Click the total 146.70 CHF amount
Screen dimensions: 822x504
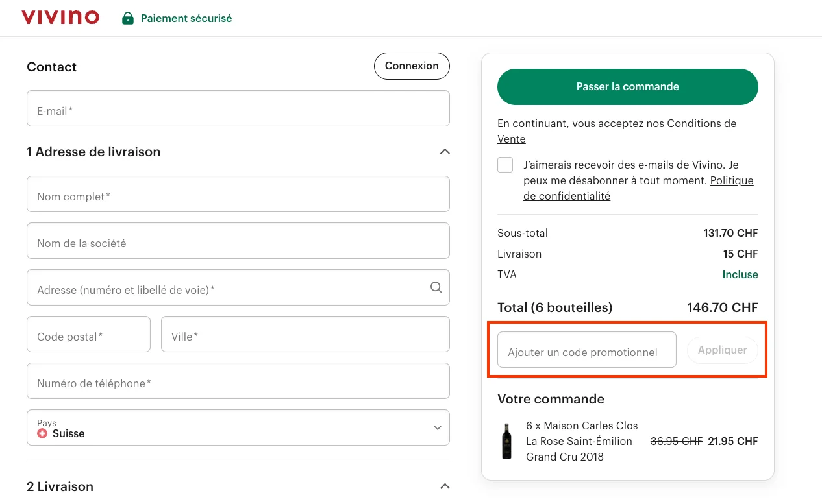(x=723, y=307)
